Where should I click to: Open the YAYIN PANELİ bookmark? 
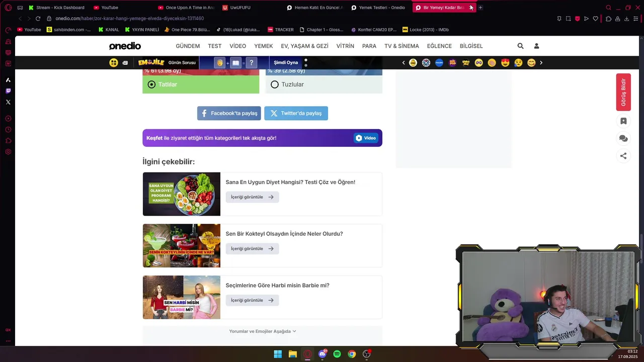[142, 30]
